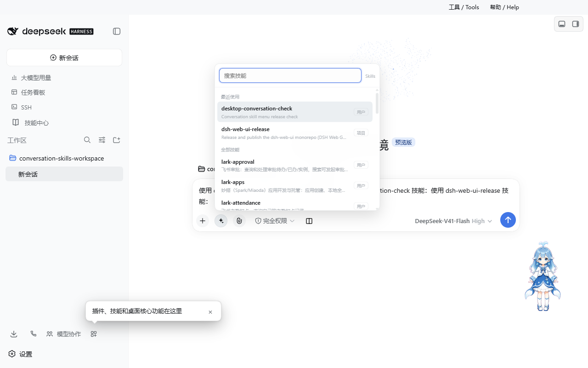Click the 预览版 preview badge
This screenshot has height=368, width=588.
(403, 142)
